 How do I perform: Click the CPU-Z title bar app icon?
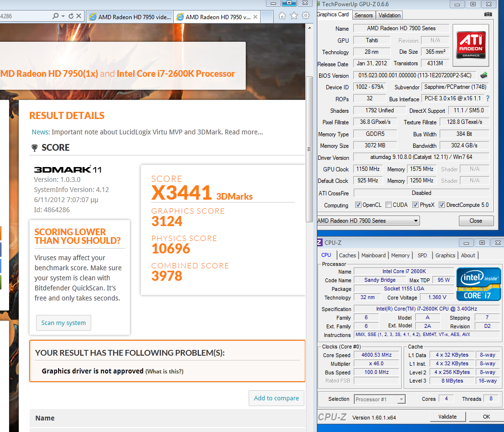320,243
